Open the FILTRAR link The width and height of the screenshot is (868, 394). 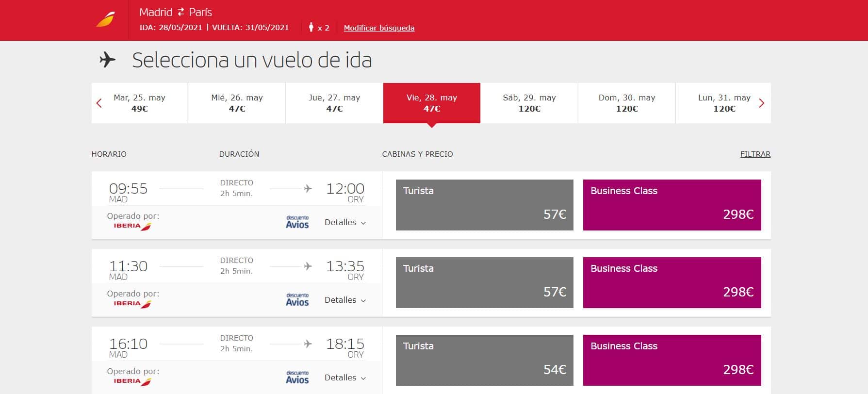click(x=755, y=154)
